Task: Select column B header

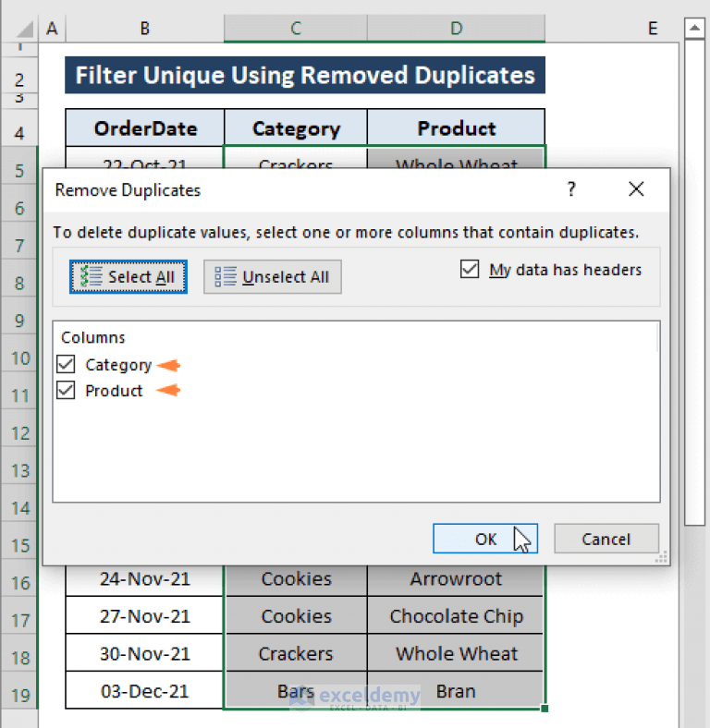Action: (x=145, y=29)
